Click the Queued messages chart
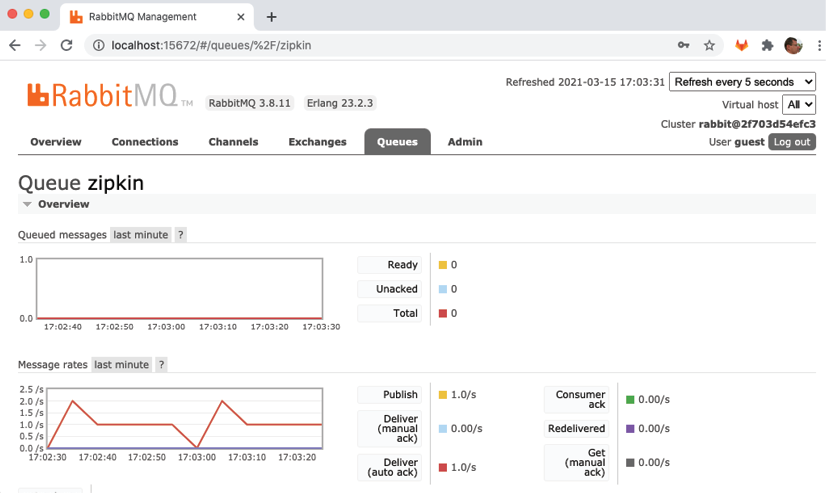The height and width of the screenshot is (493, 826). pos(180,289)
